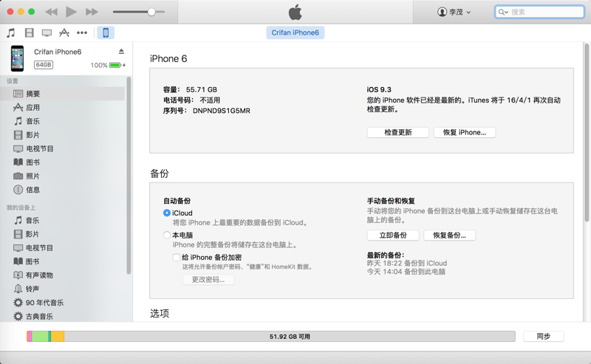
Task: Click the 同步 sync button
Action: point(544,336)
